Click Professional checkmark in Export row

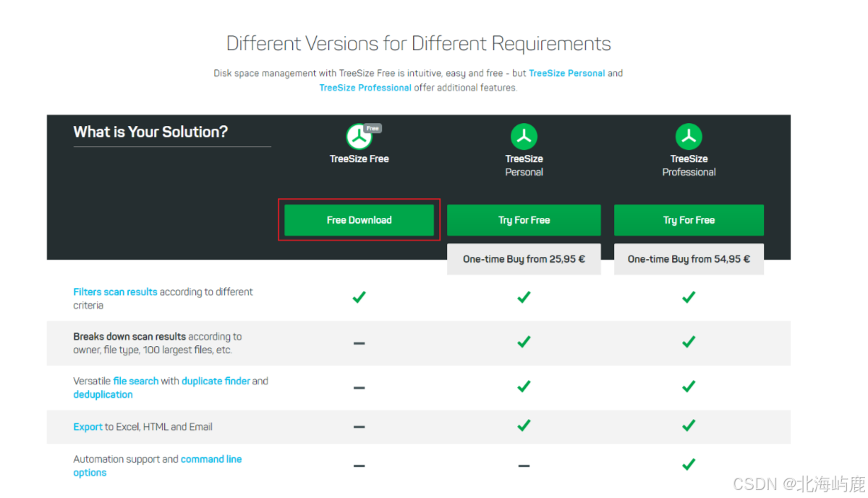point(689,425)
